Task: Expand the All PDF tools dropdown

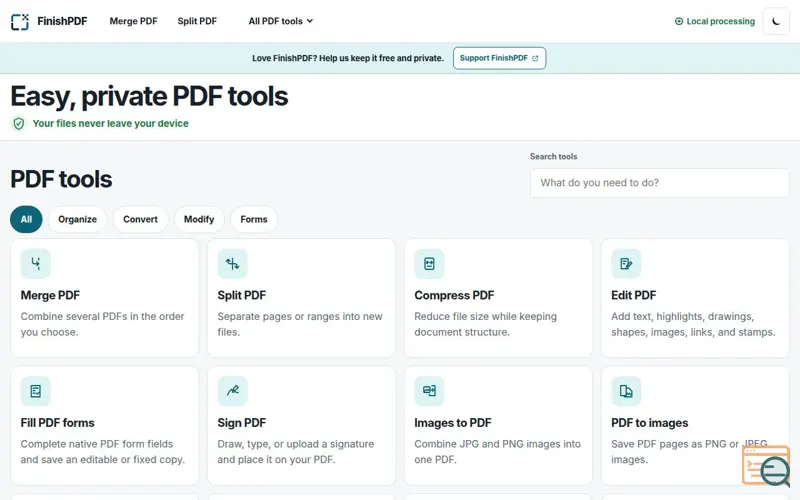Action: click(281, 21)
